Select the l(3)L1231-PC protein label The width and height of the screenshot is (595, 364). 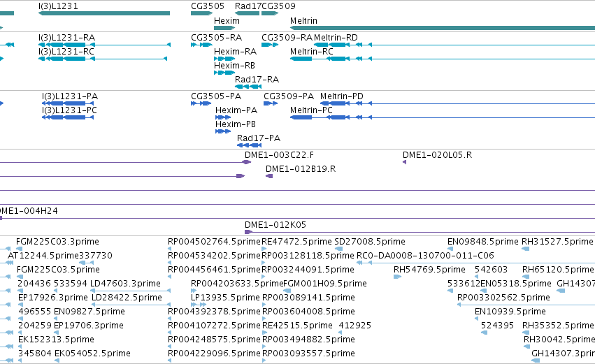69,110
